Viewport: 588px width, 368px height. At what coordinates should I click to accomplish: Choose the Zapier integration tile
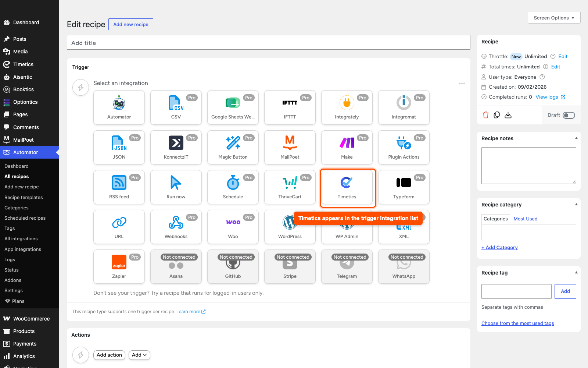119,266
